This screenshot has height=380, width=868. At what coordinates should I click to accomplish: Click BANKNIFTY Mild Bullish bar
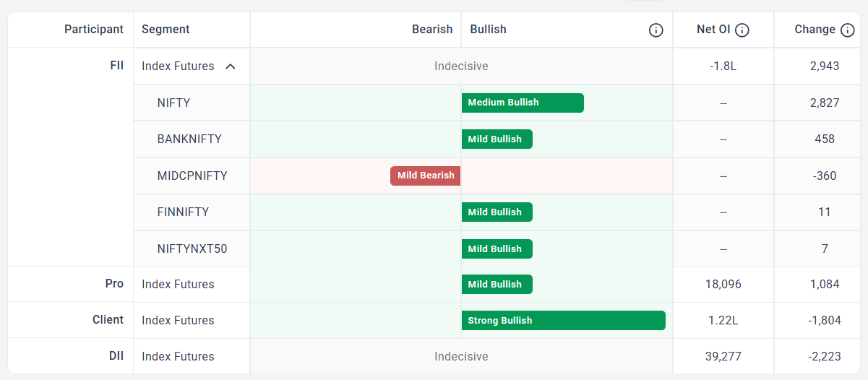[497, 139]
